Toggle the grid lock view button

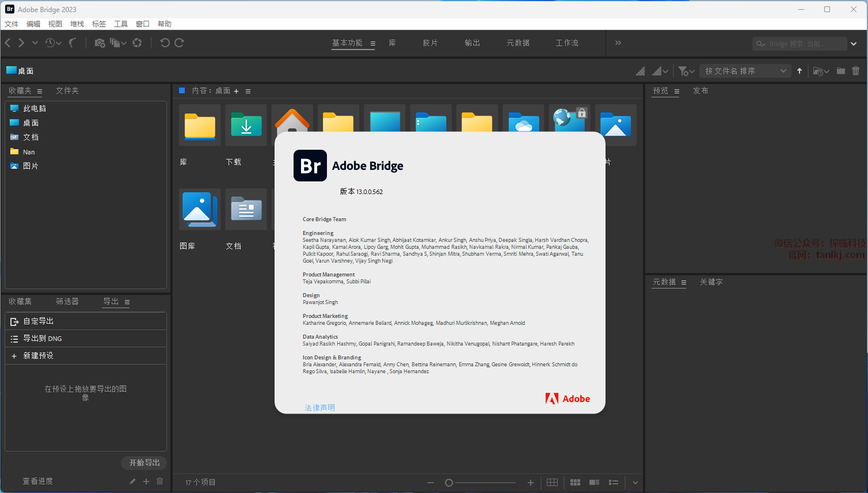[552, 483]
